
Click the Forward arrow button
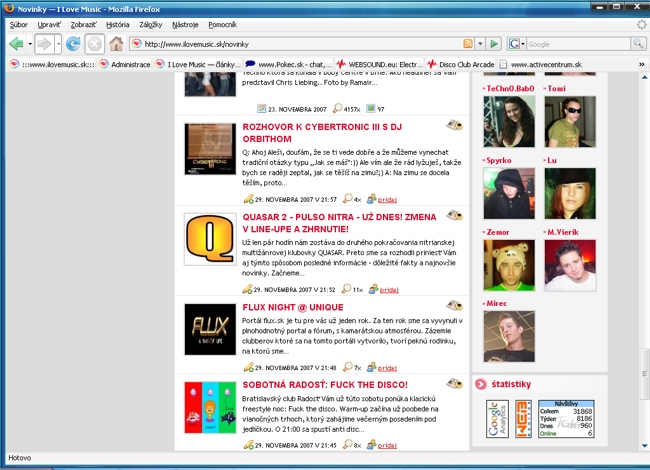[x=44, y=44]
